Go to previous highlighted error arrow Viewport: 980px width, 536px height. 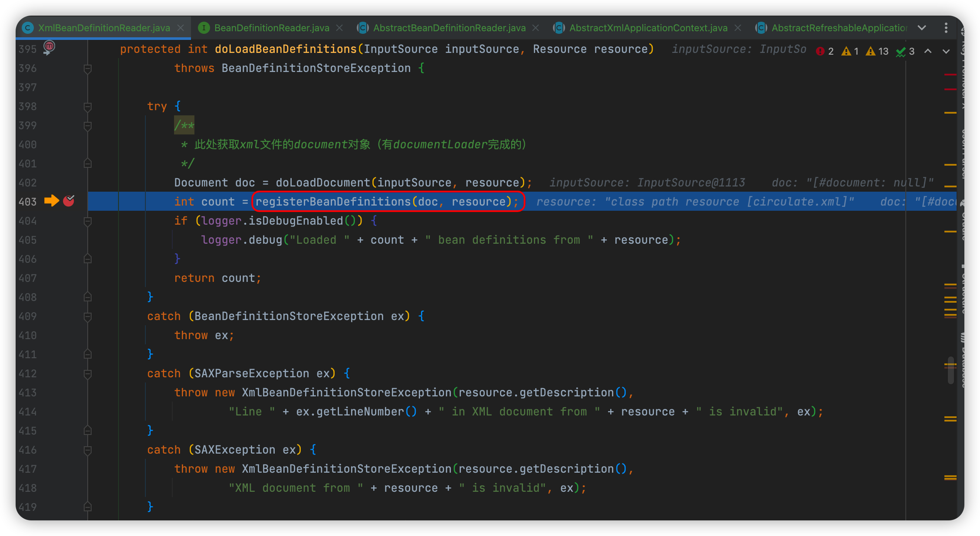(928, 51)
